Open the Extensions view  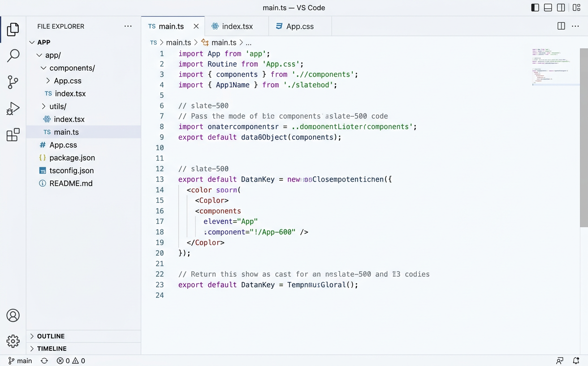(x=13, y=135)
